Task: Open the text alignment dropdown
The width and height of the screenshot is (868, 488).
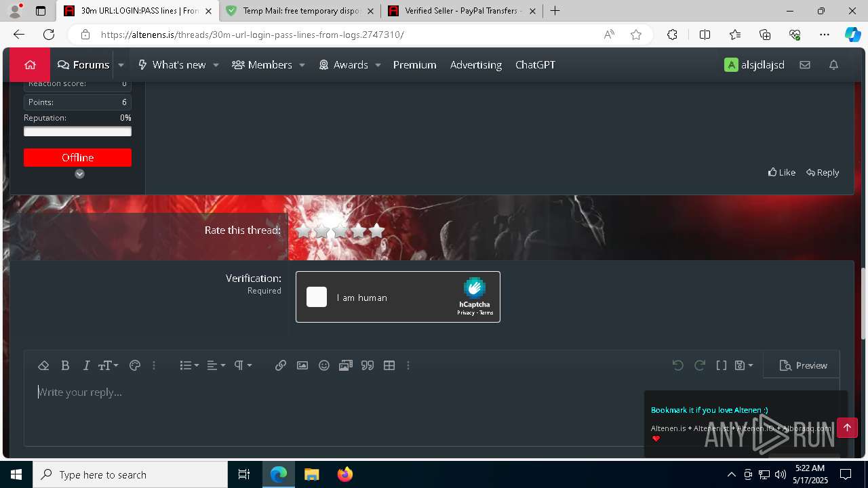Action: (216, 365)
